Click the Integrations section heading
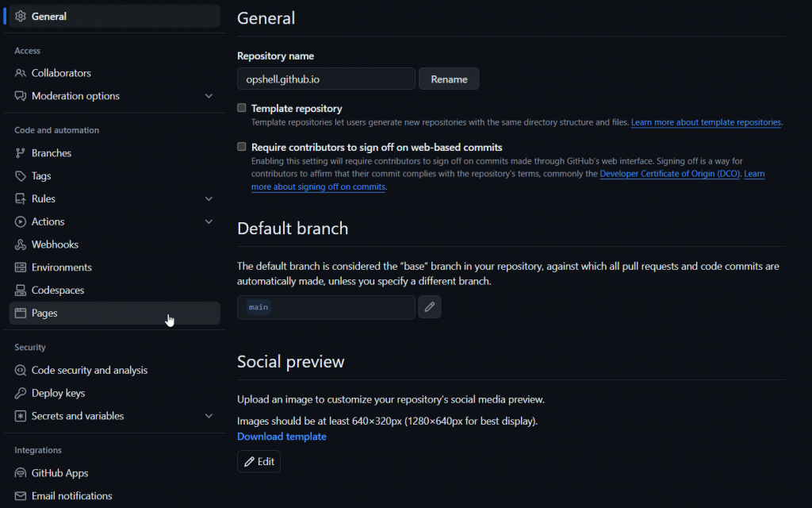The height and width of the screenshot is (508, 812). (x=38, y=450)
